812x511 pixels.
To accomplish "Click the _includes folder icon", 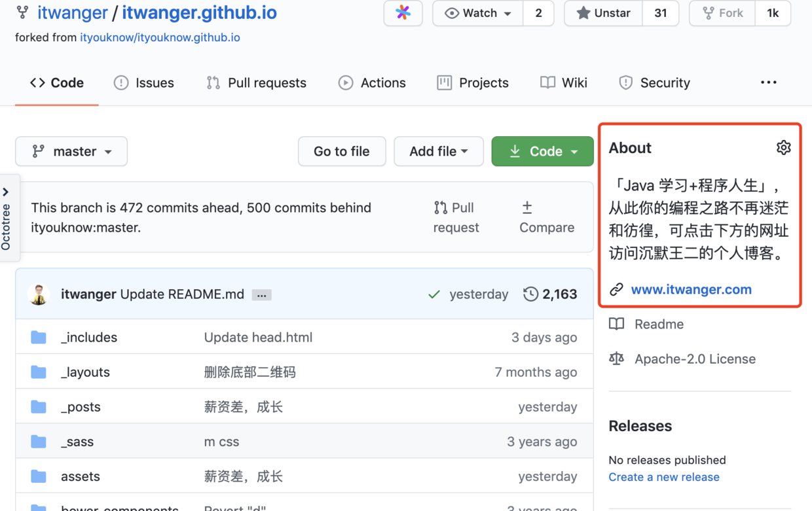I will point(39,338).
